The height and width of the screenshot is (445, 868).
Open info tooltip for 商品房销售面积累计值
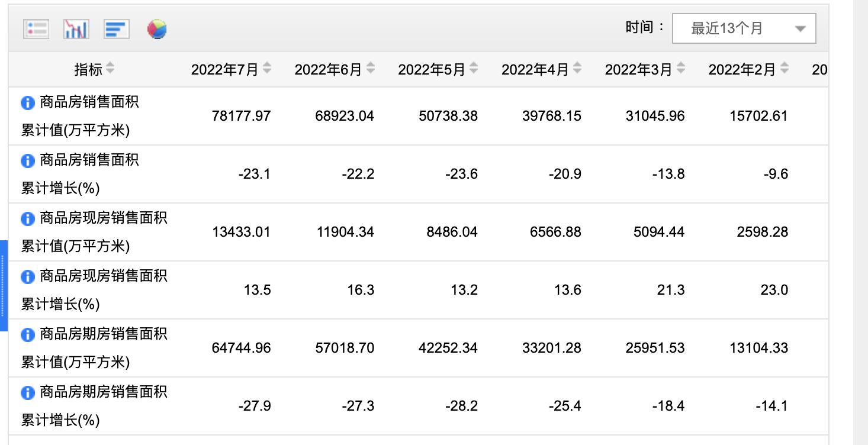(27, 102)
